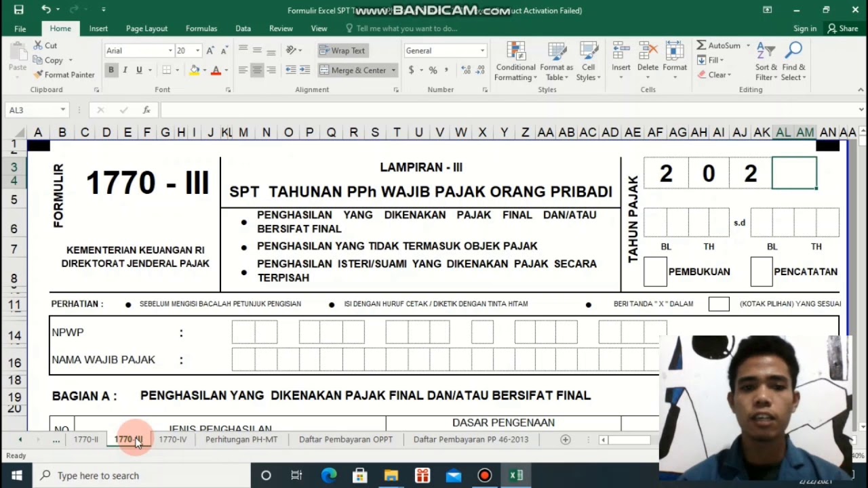This screenshot has height=488, width=868.
Task: Open the Formulas tab
Action: point(201,28)
